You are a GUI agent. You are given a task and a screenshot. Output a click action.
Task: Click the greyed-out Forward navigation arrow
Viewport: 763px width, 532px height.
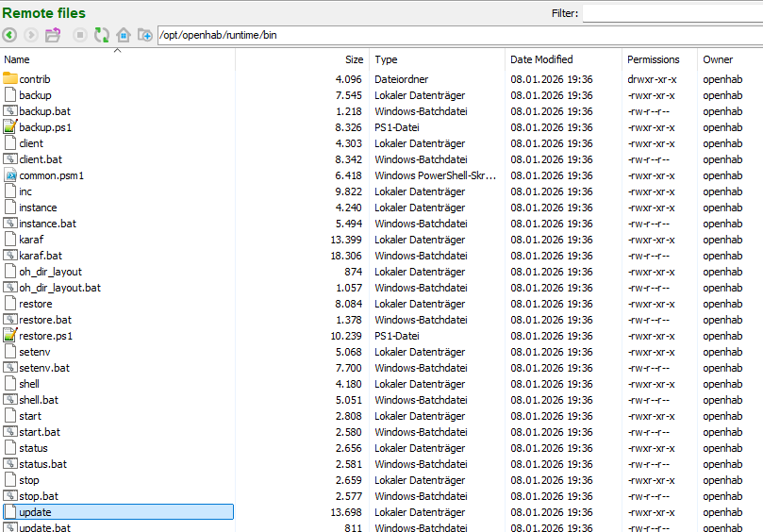[x=31, y=35]
